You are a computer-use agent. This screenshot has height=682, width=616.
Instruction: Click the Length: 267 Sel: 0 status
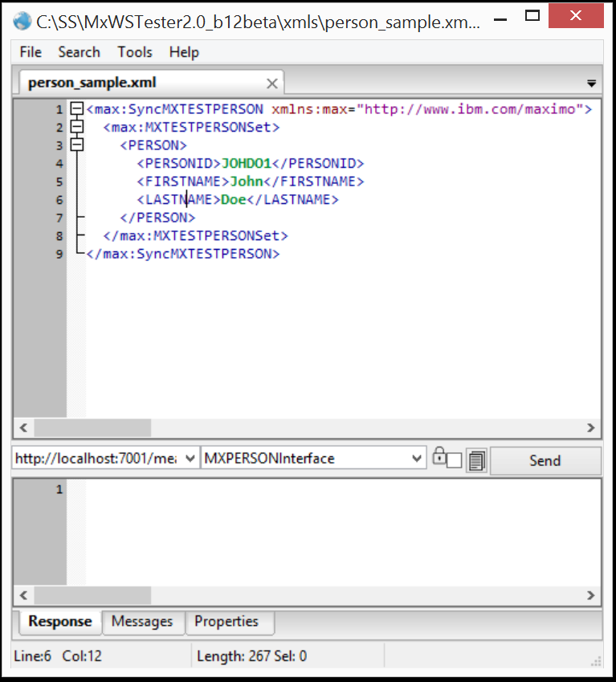pos(251,655)
